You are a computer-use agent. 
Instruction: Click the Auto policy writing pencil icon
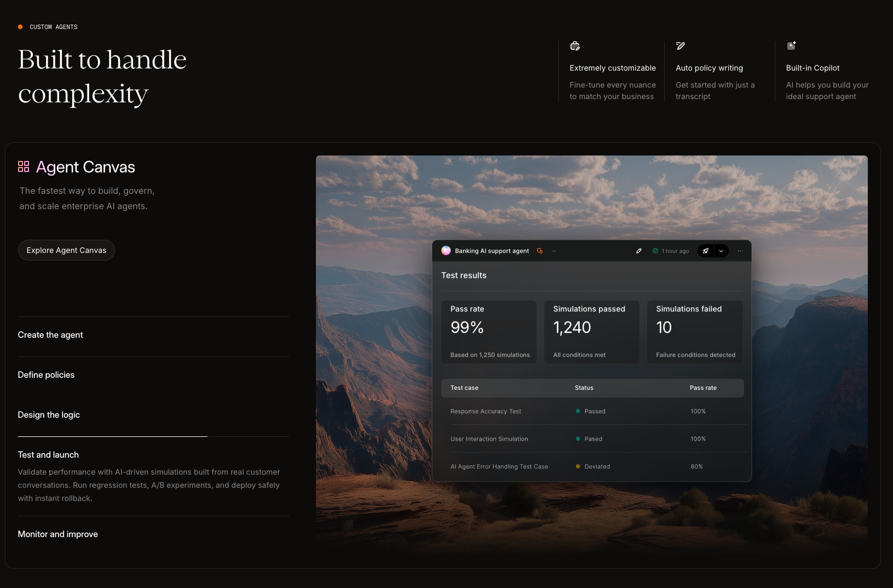(x=681, y=45)
